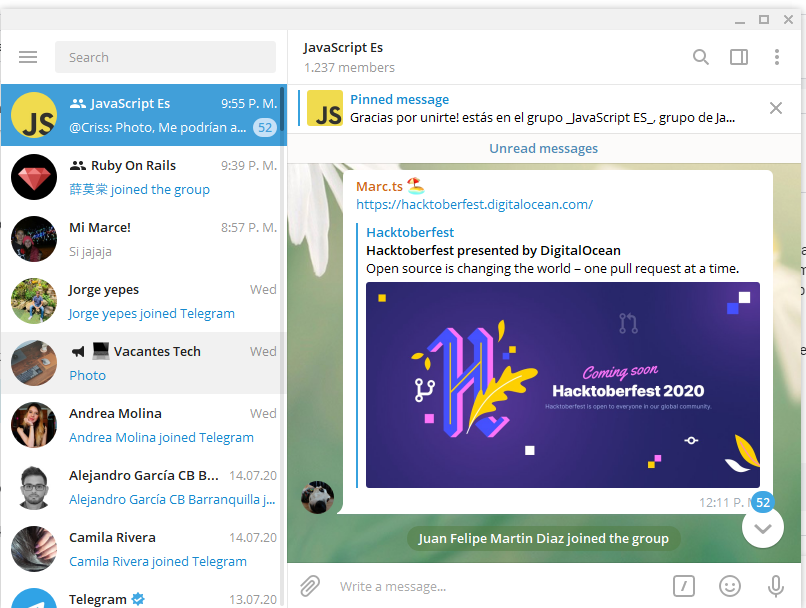Open the three-dot chat options menu
Image resolution: width=806 pixels, height=608 pixels.
click(777, 57)
